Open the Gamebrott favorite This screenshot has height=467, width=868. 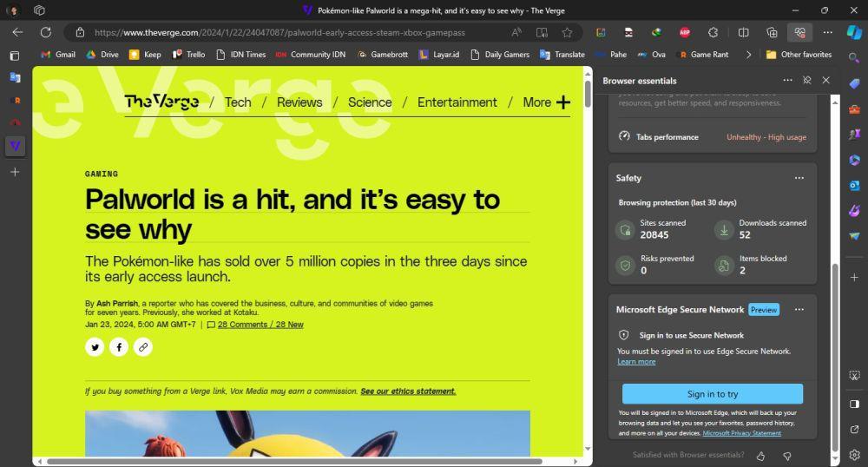tap(383, 54)
